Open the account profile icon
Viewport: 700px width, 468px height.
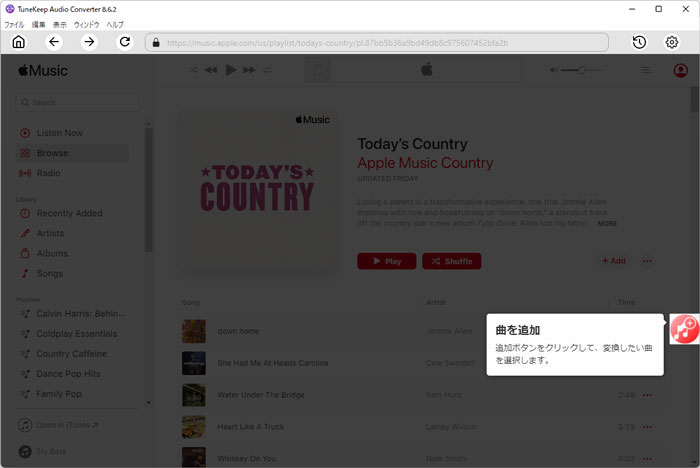click(x=680, y=70)
